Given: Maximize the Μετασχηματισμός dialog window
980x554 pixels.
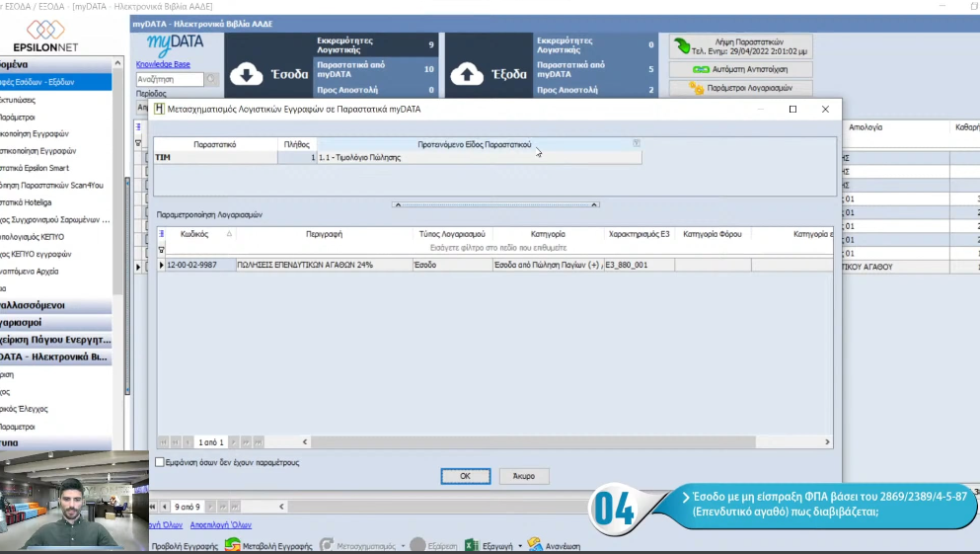Looking at the screenshot, I should [792, 109].
